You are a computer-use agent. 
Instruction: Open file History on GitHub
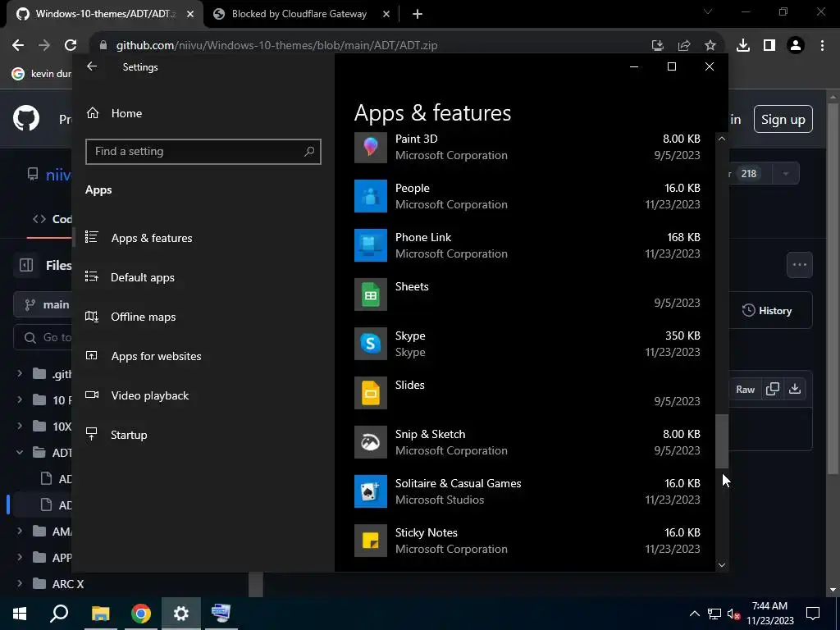(767, 311)
